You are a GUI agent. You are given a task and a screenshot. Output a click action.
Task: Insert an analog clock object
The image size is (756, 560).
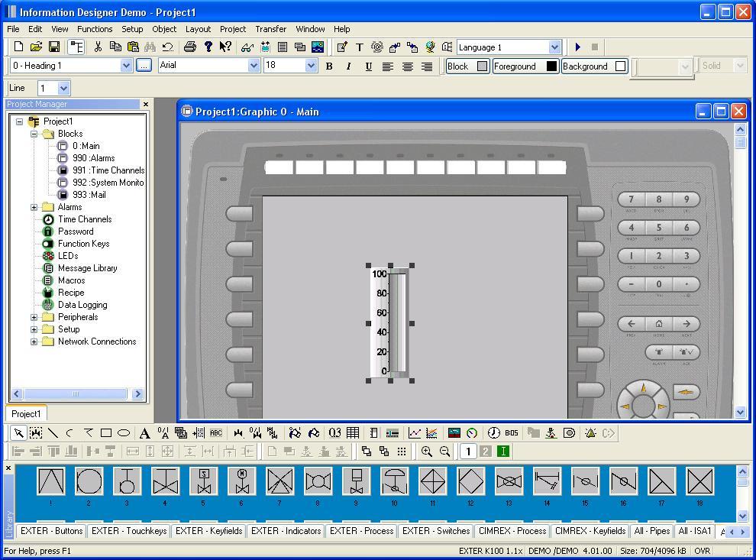point(494,433)
